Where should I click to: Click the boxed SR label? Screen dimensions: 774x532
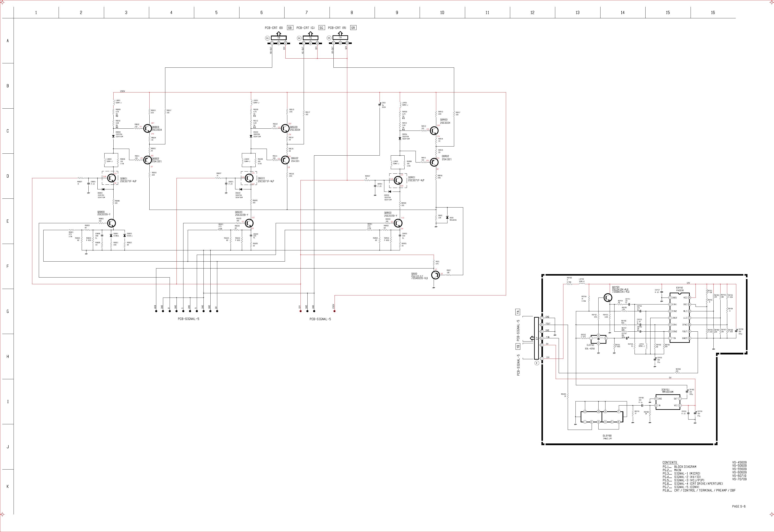tap(353, 28)
